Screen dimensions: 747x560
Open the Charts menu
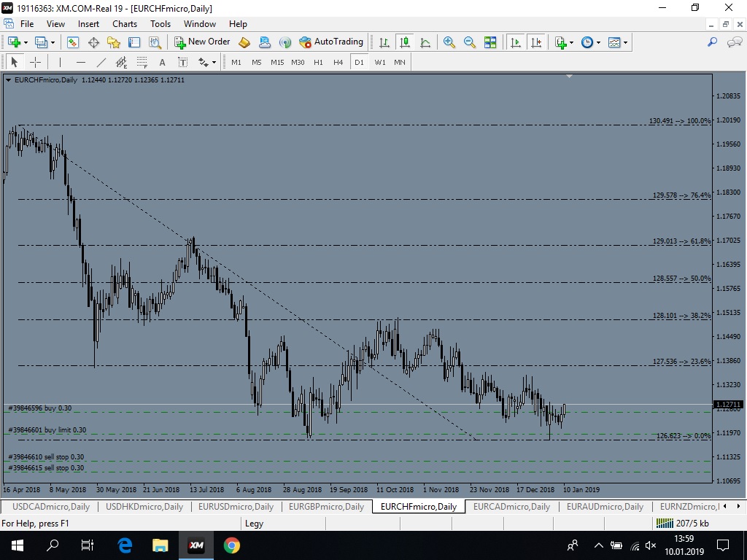tap(125, 24)
